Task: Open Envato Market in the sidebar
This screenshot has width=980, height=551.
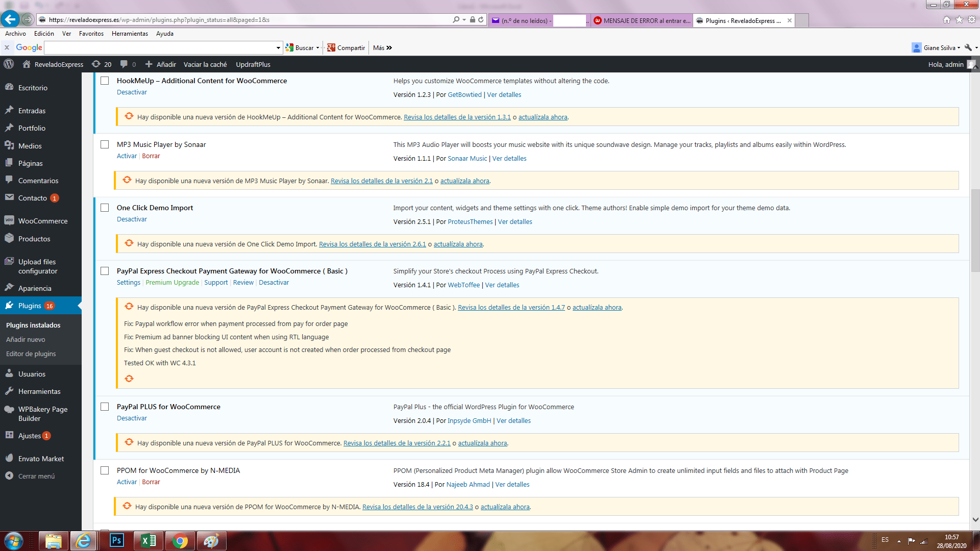Action: (x=41, y=459)
